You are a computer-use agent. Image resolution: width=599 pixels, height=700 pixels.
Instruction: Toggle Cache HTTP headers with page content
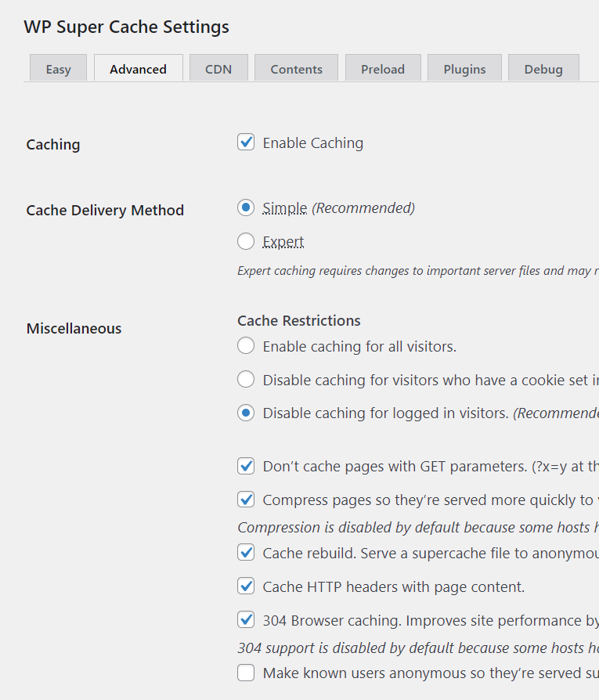(246, 586)
